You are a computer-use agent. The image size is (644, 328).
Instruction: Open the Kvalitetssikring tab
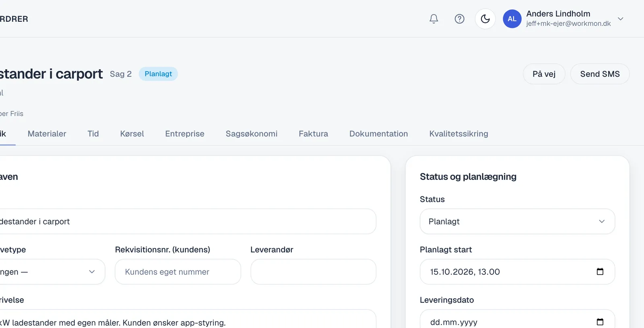point(458,134)
